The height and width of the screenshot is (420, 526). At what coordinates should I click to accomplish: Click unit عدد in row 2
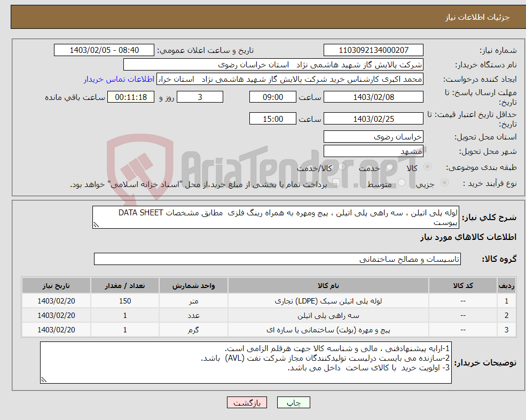coord(193,316)
